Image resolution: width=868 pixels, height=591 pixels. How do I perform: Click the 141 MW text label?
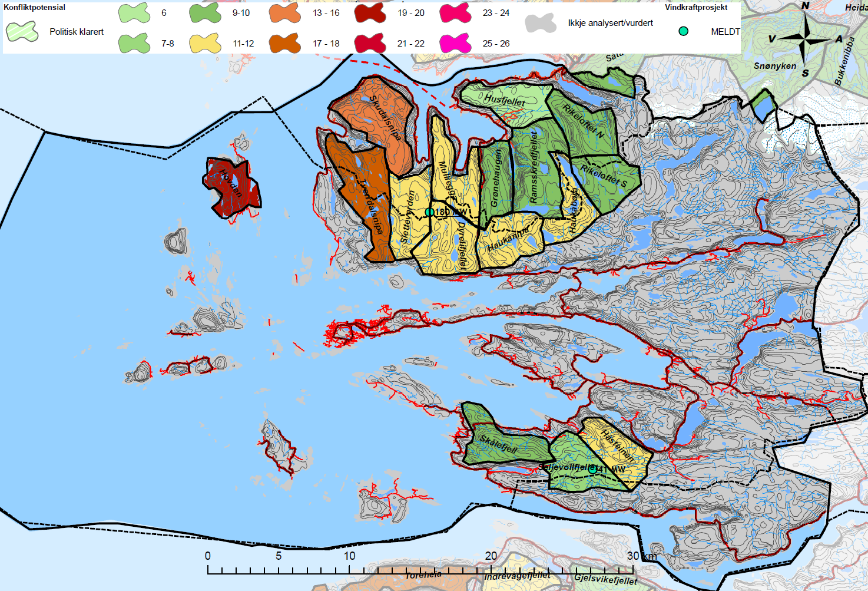[611, 470]
